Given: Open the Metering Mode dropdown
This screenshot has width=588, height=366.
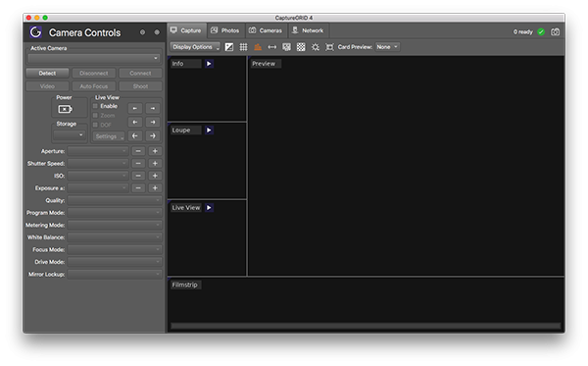Looking at the screenshot, I should [x=115, y=226].
